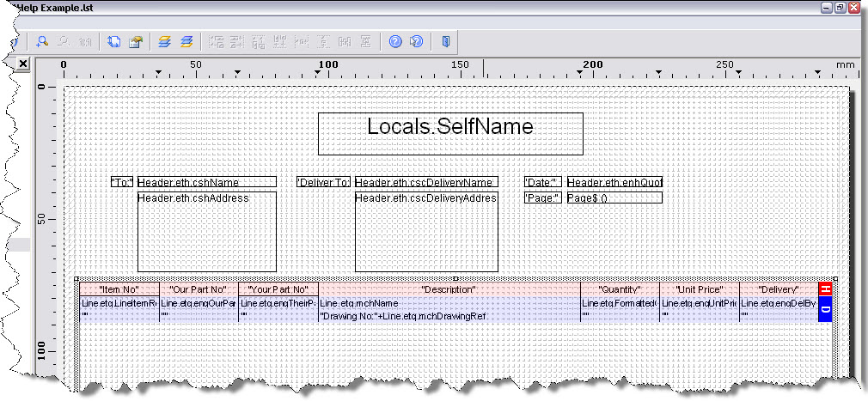Click the first greyed alignment icon
This screenshot has height=401, width=868.
pos(216,41)
